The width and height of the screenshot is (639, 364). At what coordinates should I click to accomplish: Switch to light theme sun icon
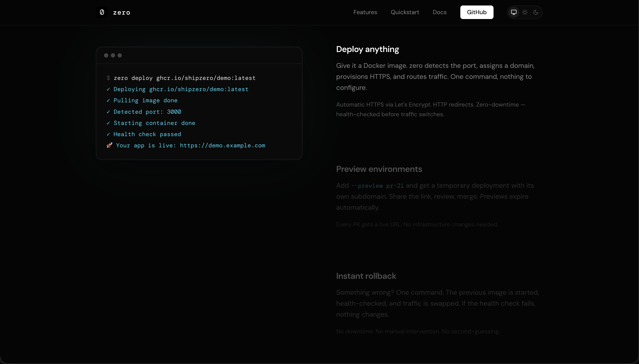coord(525,12)
